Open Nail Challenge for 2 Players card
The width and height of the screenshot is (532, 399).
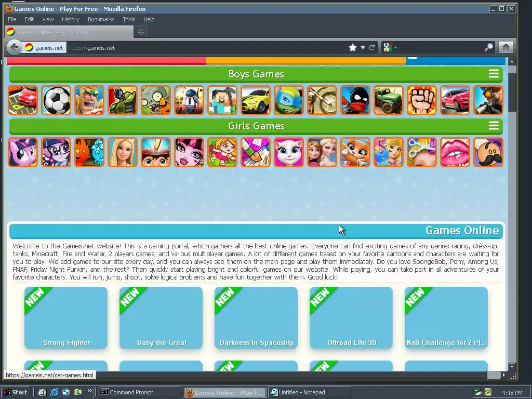point(446,318)
